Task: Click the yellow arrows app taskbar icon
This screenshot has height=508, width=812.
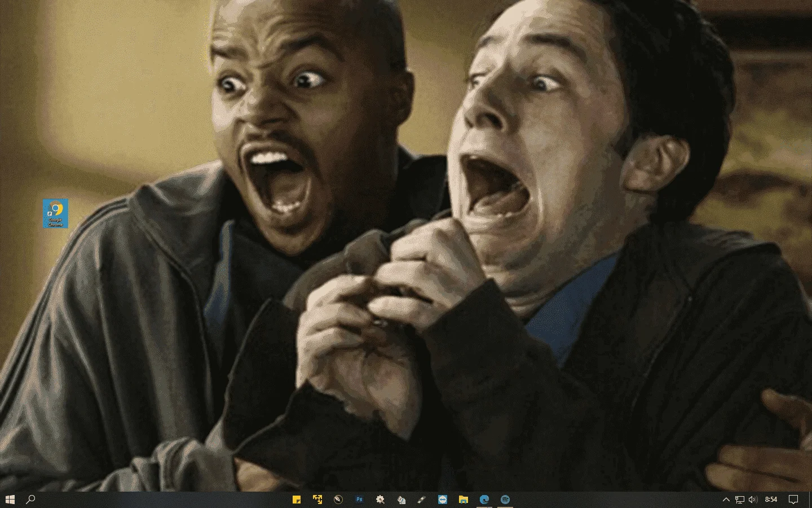Action: pos(317,500)
